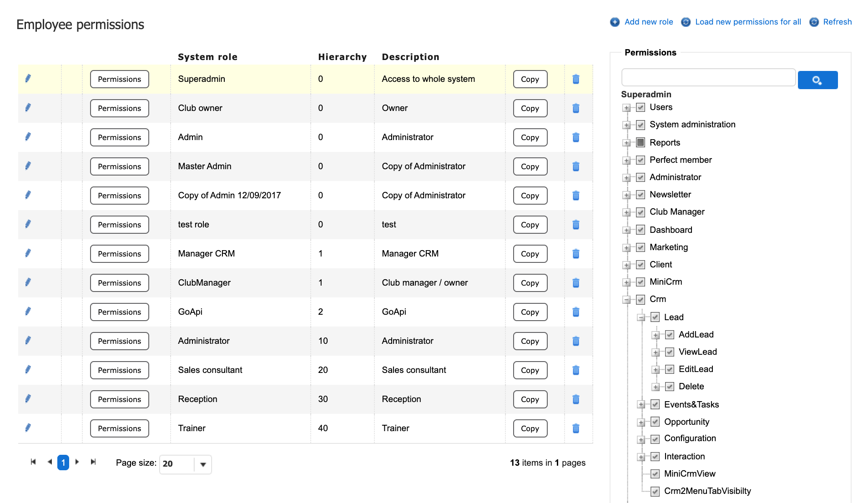This screenshot has height=503, width=868.
Task: Toggle the Dashboard permission checkbox
Action: (641, 230)
